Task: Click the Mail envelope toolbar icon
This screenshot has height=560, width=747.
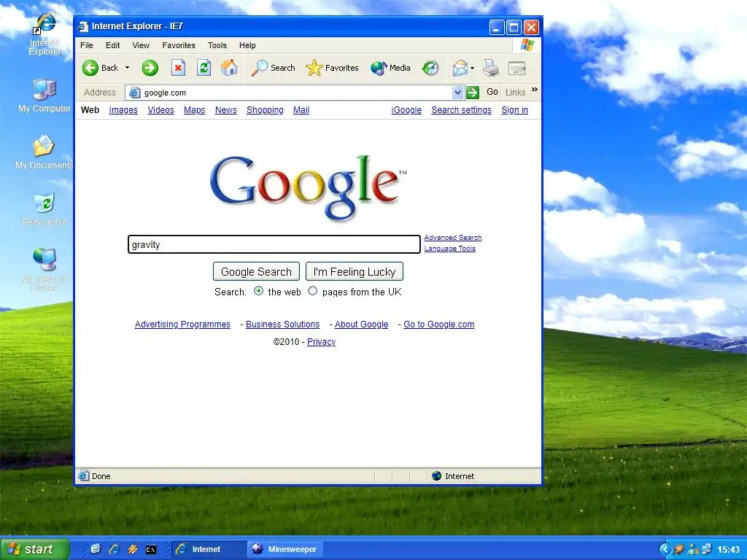Action: (460, 68)
